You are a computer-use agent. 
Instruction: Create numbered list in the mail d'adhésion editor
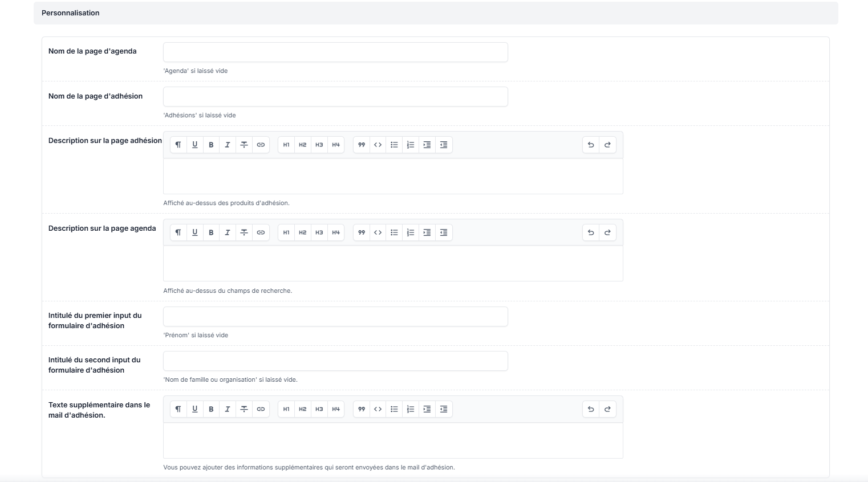pos(411,409)
